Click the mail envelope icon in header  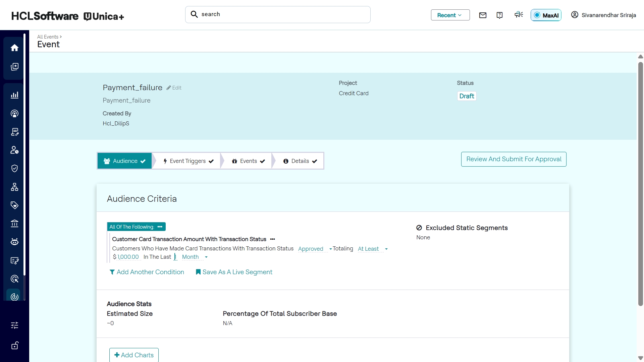483,15
